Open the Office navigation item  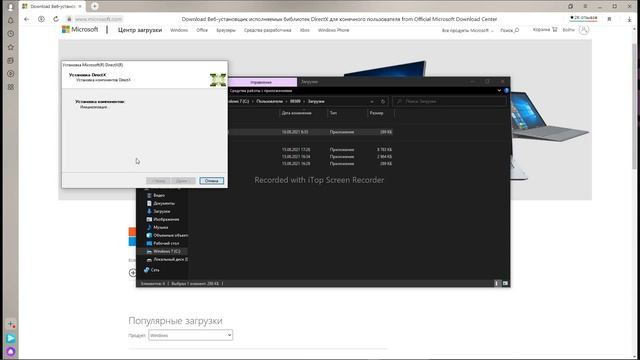pos(202,30)
